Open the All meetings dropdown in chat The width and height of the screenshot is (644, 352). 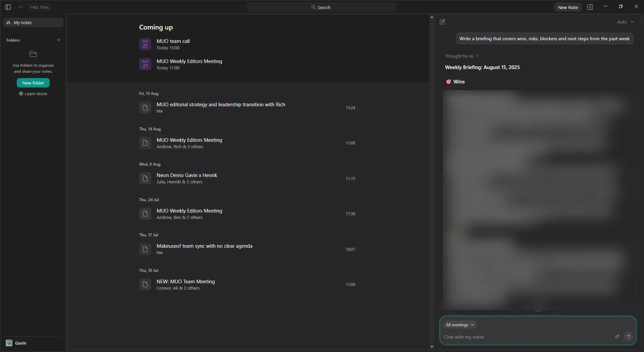coord(460,325)
